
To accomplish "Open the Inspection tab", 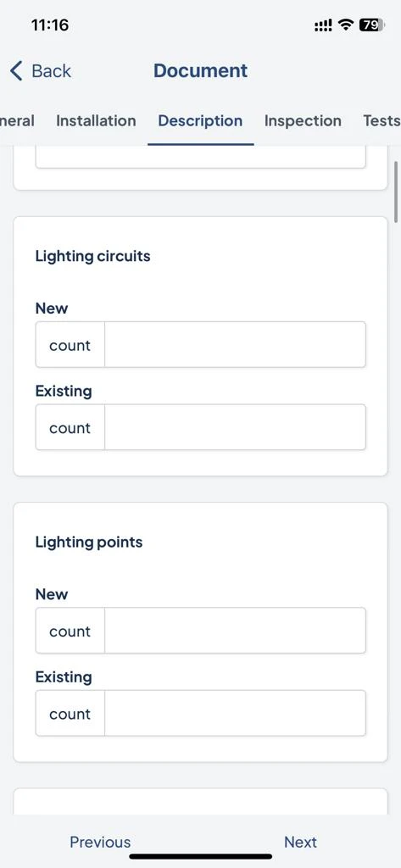I will point(303,120).
